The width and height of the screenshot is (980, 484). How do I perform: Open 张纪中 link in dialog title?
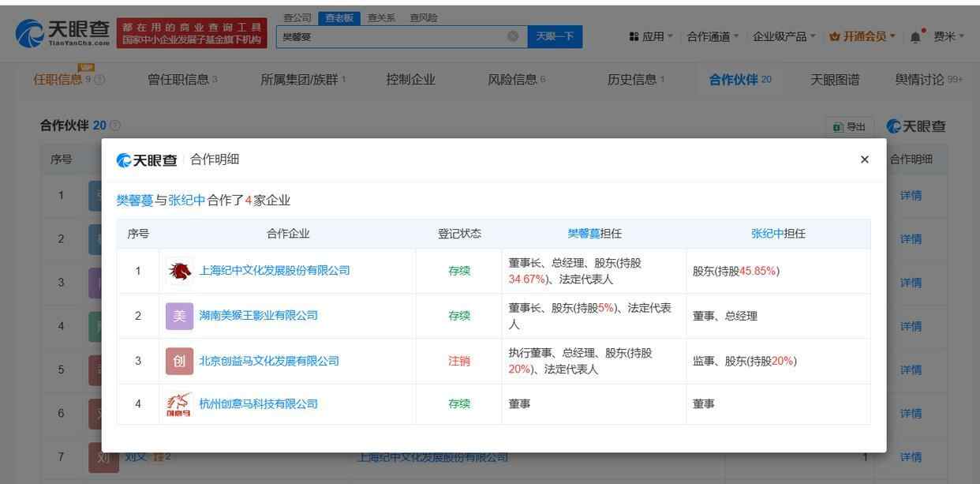[x=186, y=201]
